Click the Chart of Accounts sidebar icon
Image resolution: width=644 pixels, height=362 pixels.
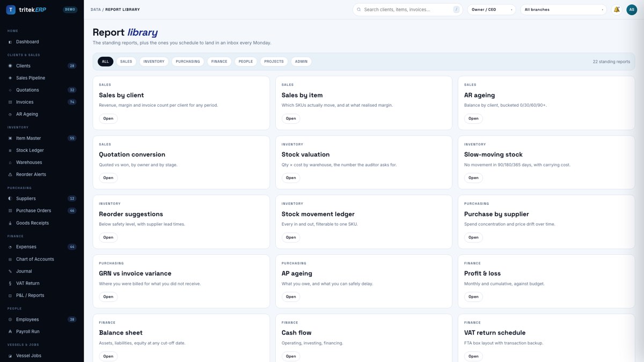(10, 259)
